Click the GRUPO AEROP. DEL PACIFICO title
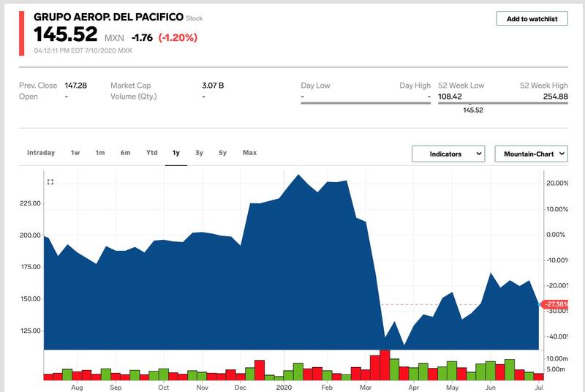Screen dimensions: 585x392 pyautogui.click(x=108, y=17)
